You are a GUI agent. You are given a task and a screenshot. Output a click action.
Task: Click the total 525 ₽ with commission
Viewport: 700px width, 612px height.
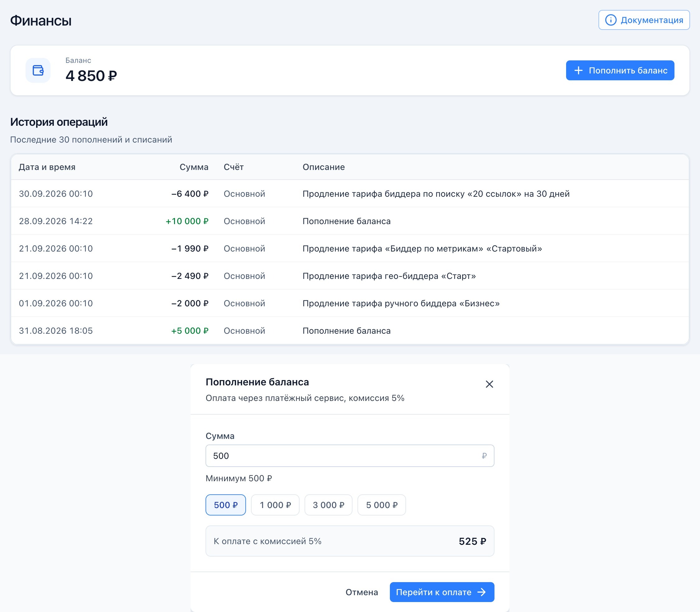pyautogui.click(x=472, y=541)
